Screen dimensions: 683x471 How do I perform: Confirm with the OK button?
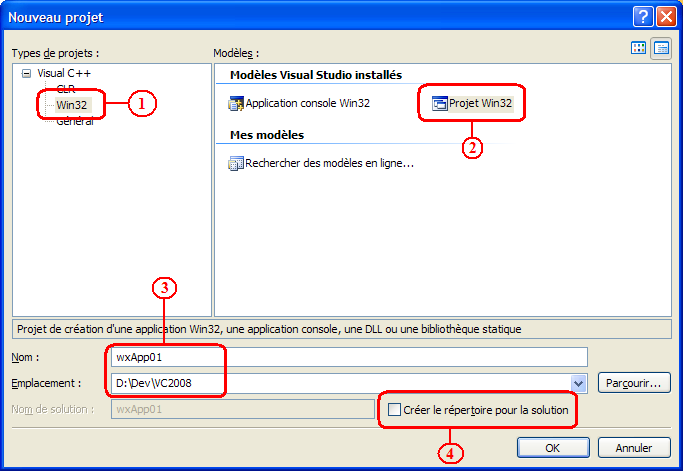[x=553, y=447]
